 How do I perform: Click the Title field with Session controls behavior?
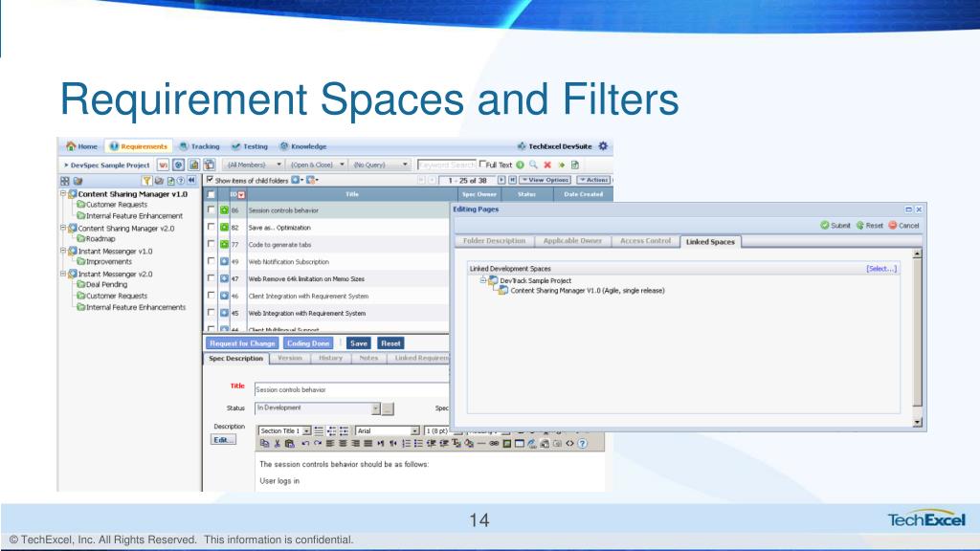coord(351,390)
